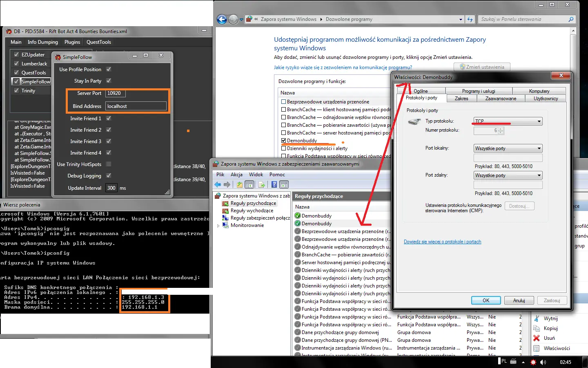588x368 pixels.
Task: Uncheck Demonbuddy in allowed programs list
Action: [x=283, y=141]
